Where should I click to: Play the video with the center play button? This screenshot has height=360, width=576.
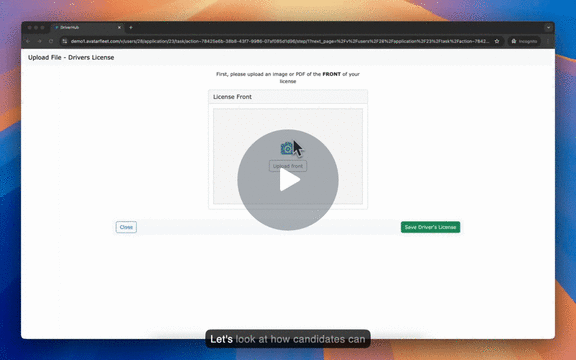(x=288, y=180)
